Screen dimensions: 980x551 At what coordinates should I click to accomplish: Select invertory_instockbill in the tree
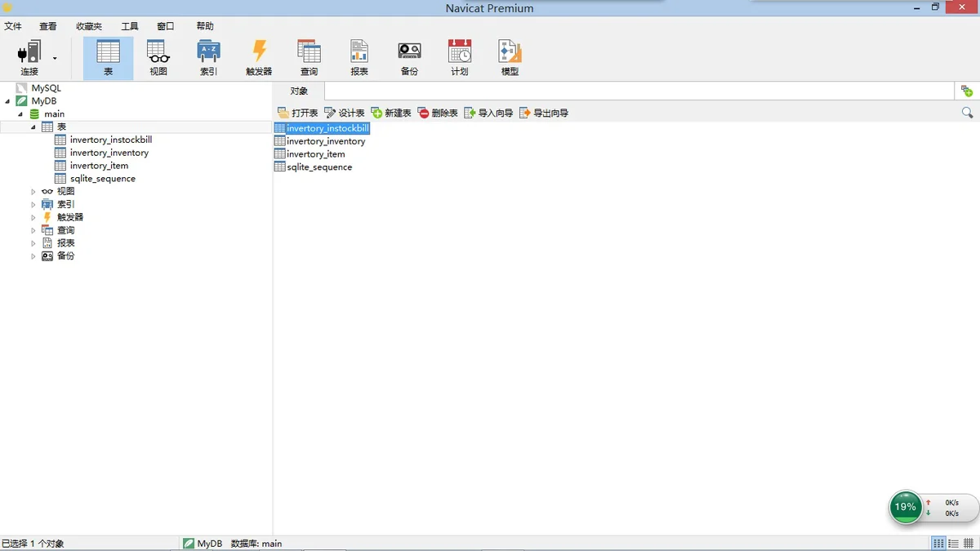[x=111, y=140]
